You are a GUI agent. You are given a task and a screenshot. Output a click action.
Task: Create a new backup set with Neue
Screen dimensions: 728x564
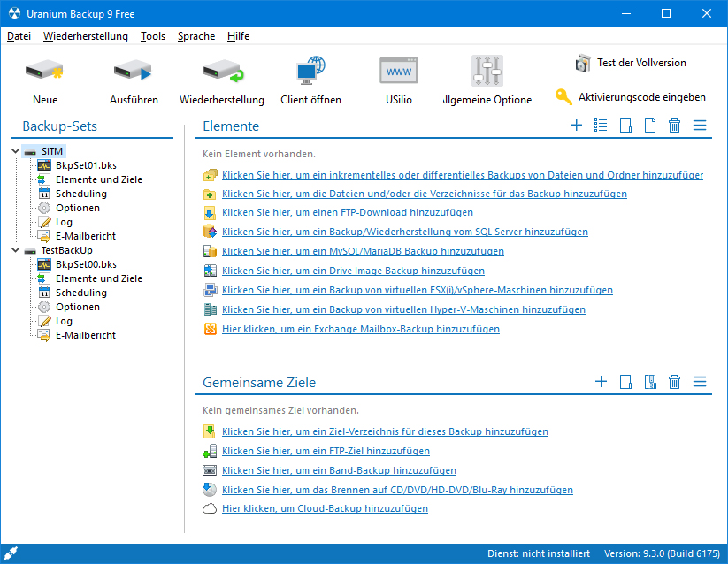[x=45, y=80]
